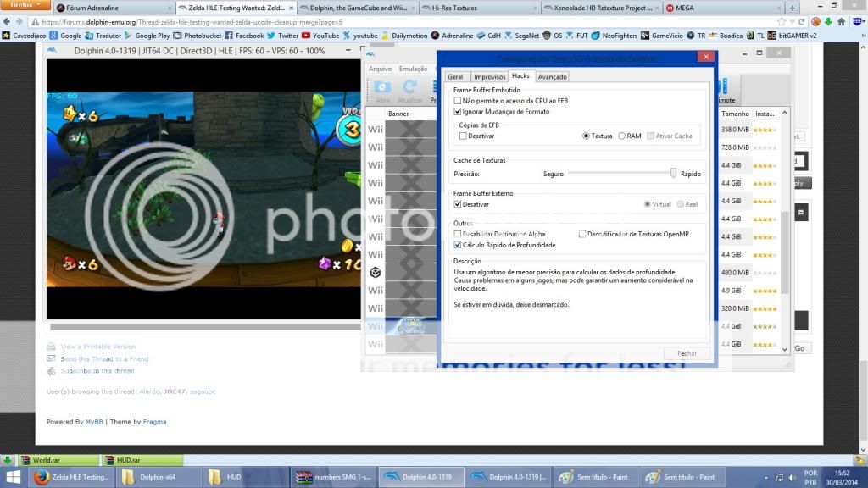The width and height of the screenshot is (868, 488).
Task: Enable 'Não permite o acesso da CPU ao EFB'
Action: click(459, 101)
